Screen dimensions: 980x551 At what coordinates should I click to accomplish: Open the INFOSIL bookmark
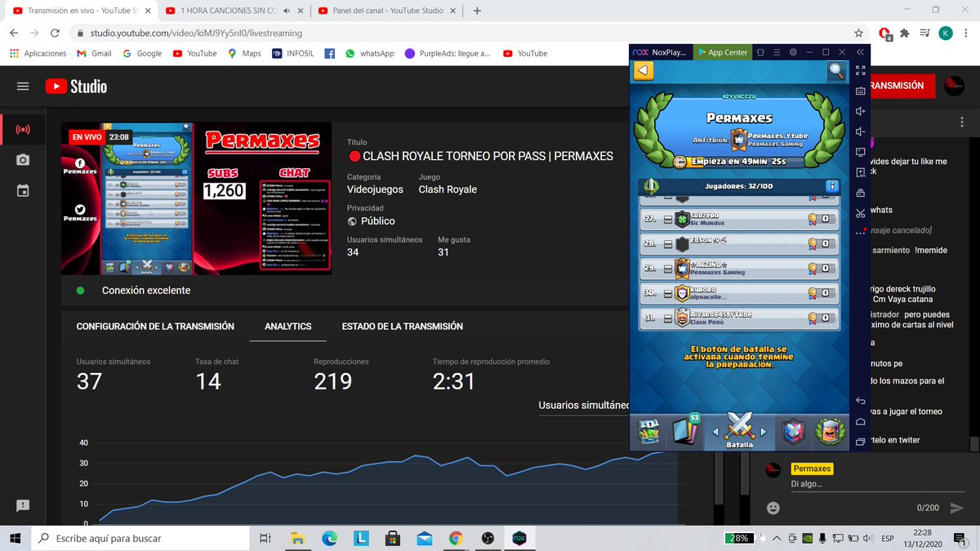click(292, 54)
